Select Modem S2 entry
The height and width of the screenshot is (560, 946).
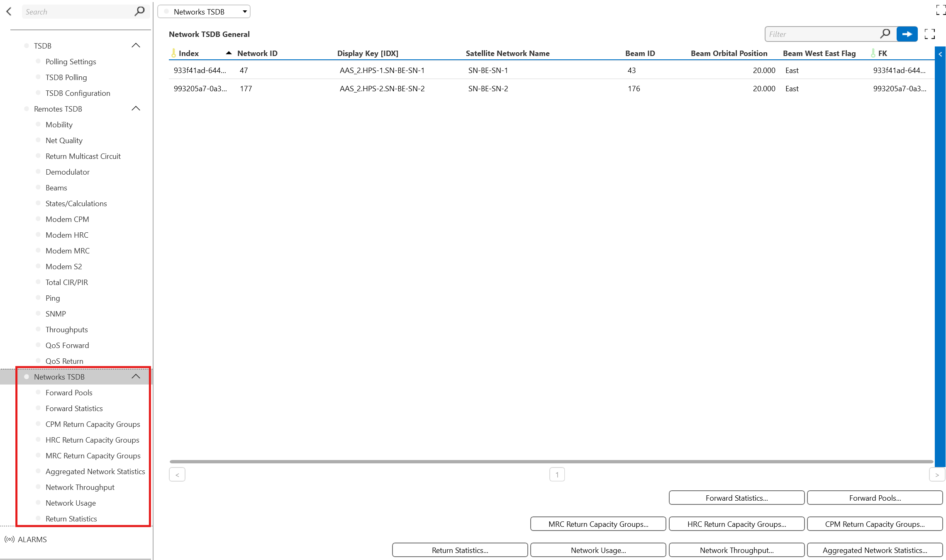64,266
